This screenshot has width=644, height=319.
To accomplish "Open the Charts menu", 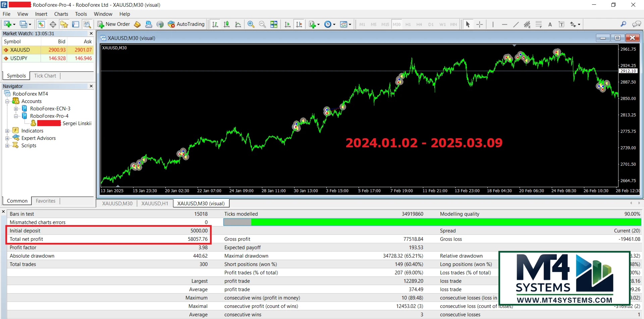I will pos(61,14).
